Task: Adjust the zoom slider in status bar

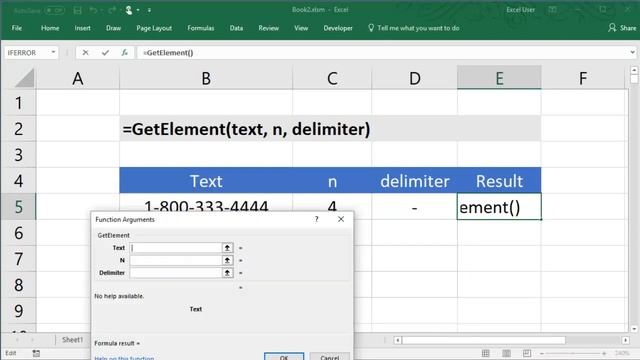Action: click(573, 353)
